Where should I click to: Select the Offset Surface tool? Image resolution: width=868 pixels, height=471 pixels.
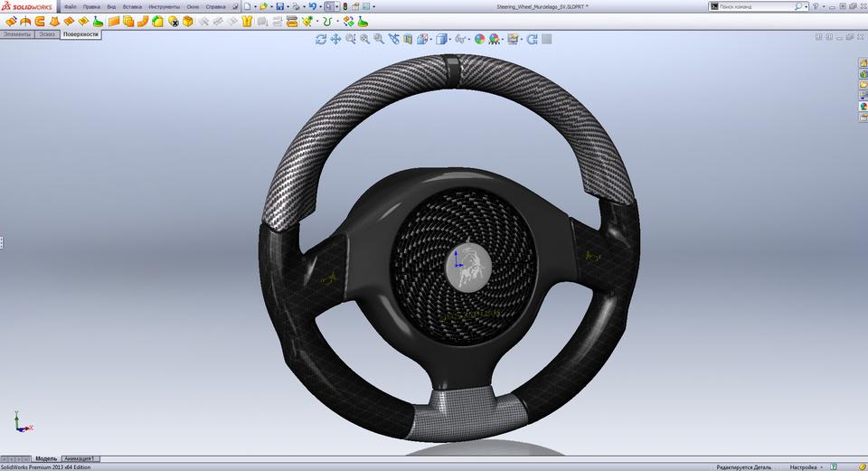point(128,22)
